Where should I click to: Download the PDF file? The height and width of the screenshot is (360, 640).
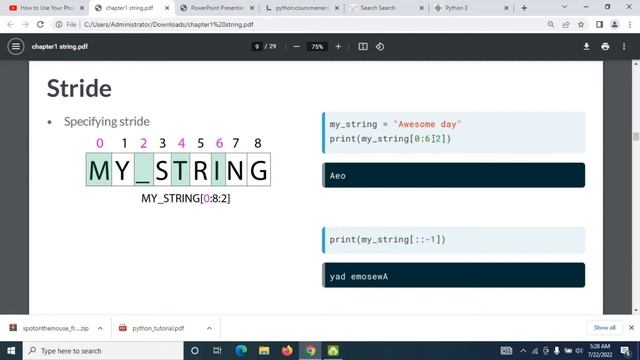click(x=586, y=47)
